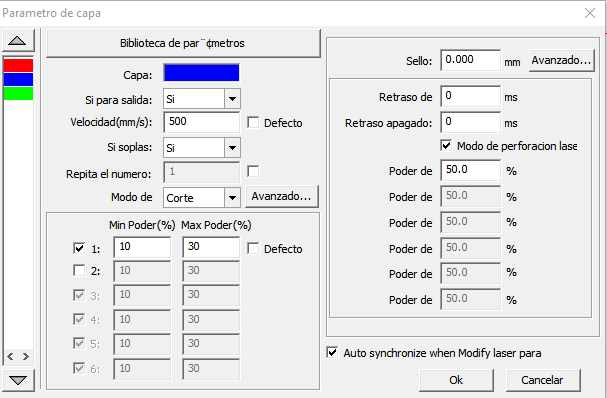This screenshot has height=398, width=607.
Task: Click the Retraso apagado ms field
Action: pyautogui.click(x=470, y=122)
